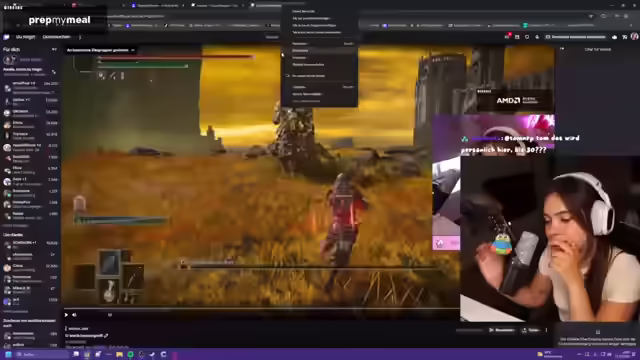Click the video player seek bar
The image size is (640, 360).
click(261, 309)
